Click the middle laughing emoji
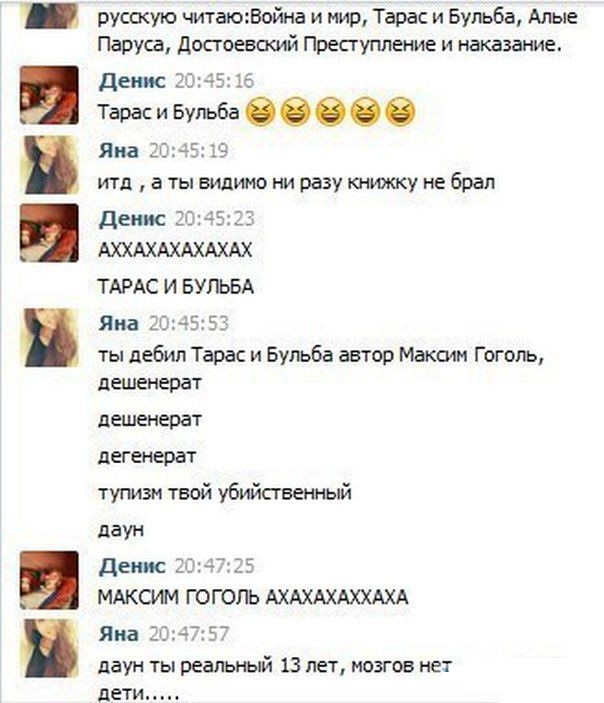 coord(330,112)
